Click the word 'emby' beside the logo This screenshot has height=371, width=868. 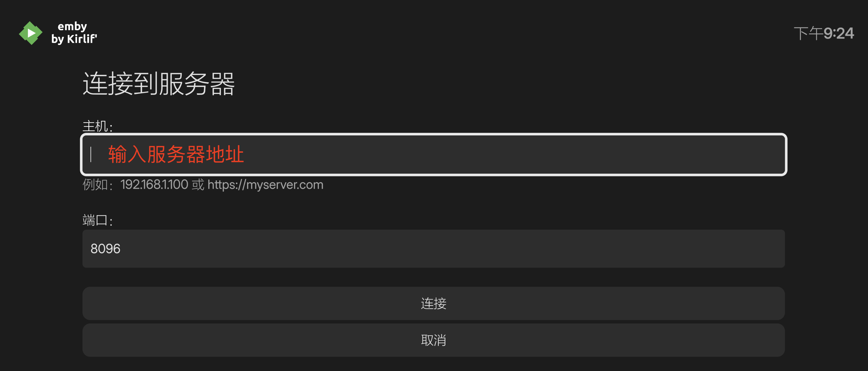click(72, 26)
